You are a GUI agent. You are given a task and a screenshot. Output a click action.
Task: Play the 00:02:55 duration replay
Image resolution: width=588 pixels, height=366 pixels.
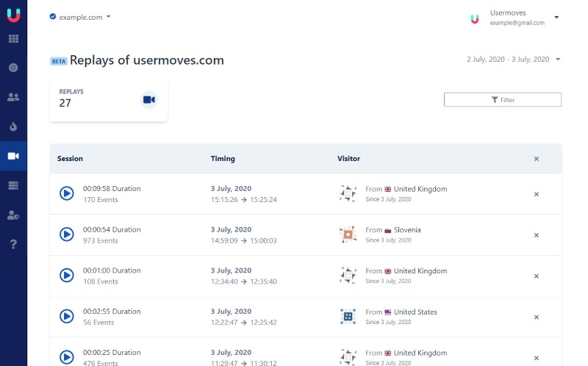66,317
